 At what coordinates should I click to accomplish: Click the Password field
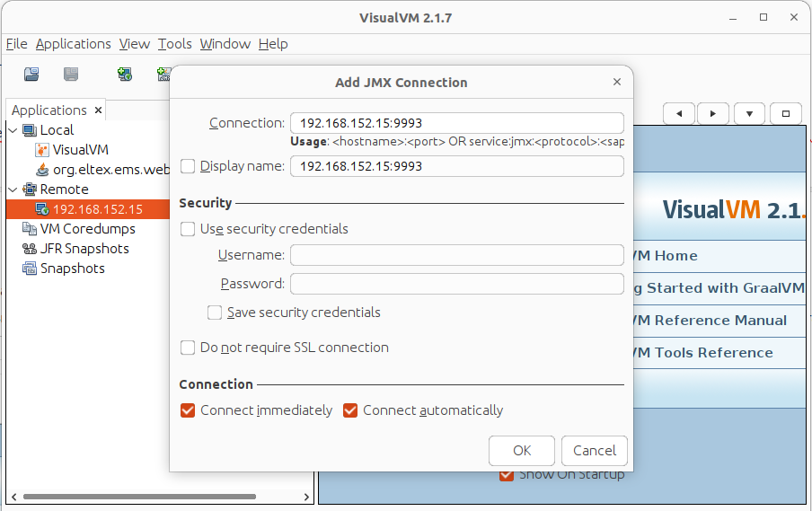[456, 284]
